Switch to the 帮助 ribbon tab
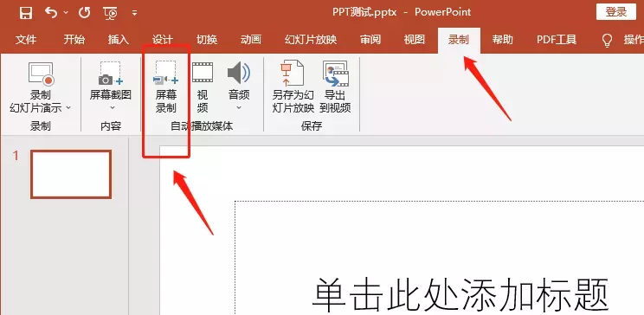Viewport: 644px width, 315px height. (x=503, y=40)
